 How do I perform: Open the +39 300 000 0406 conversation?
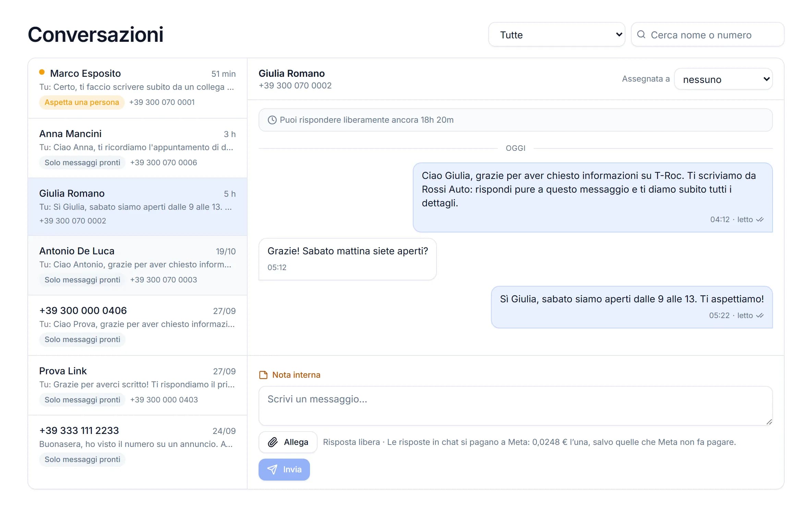pyautogui.click(x=137, y=325)
